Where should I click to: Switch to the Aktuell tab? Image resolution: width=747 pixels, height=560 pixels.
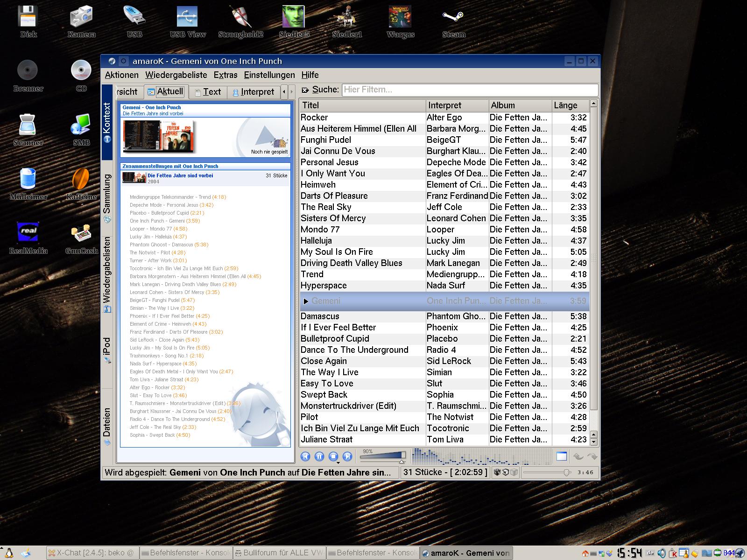pyautogui.click(x=166, y=91)
